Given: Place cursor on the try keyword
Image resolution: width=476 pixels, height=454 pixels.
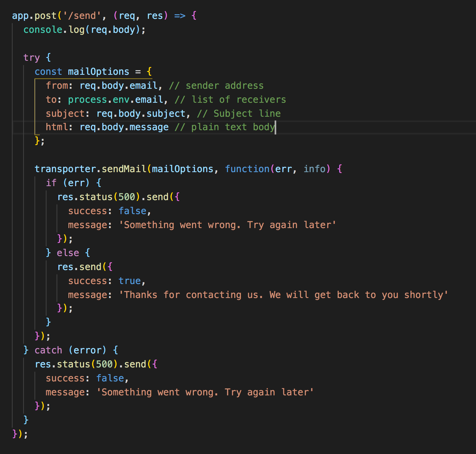Looking at the screenshot, I should pos(32,57).
